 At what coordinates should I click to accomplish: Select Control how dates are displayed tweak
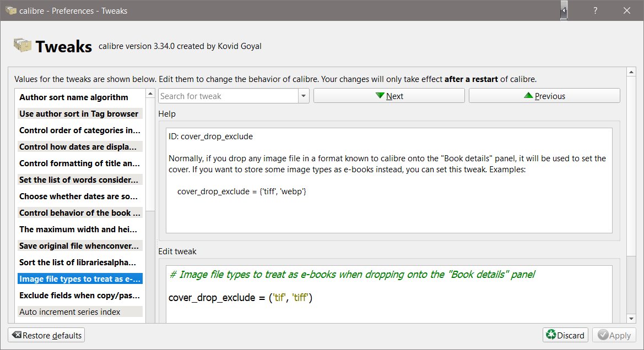[80, 147]
